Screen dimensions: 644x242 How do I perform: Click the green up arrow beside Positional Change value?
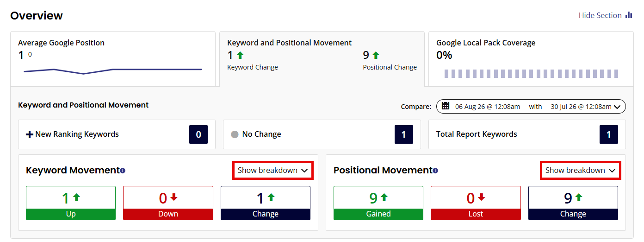click(x=376, y=55)
